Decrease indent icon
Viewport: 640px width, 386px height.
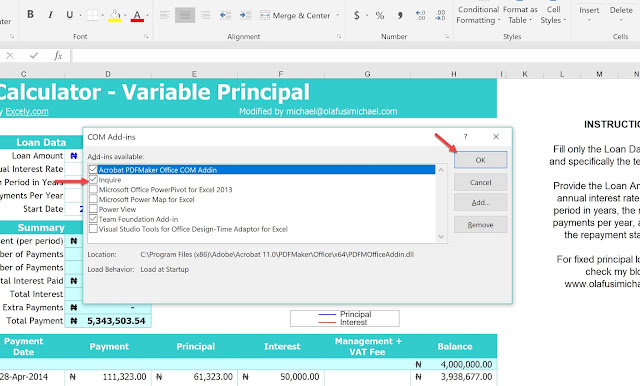[x=225, y=15]
